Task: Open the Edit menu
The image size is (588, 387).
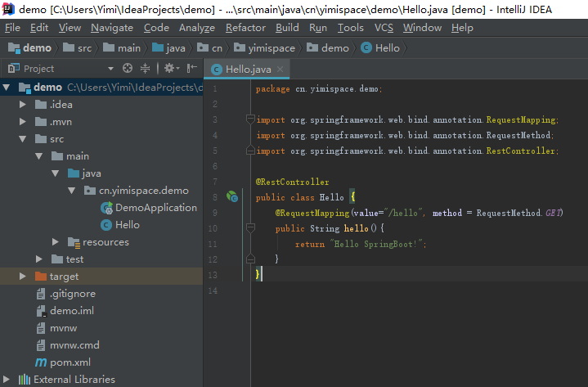Action: [x=39, y=28]
